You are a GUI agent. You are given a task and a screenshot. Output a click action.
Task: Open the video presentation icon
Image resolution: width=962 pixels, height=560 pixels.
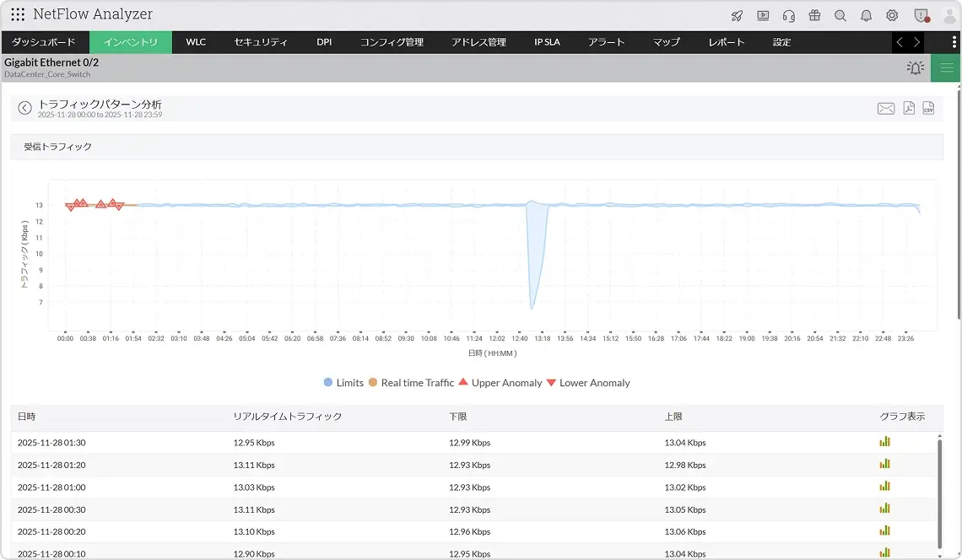763,16
